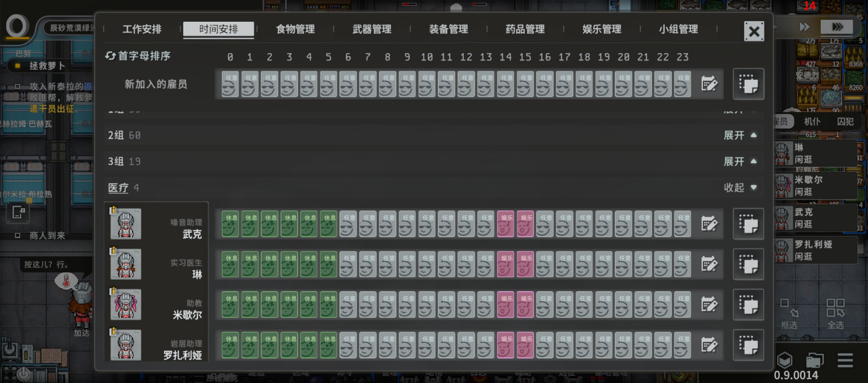Image resolution: width=868 pixels, height=383 pixels.
Task: Edit the schedule for 新加入的雇员
Action: pos(709,84)
